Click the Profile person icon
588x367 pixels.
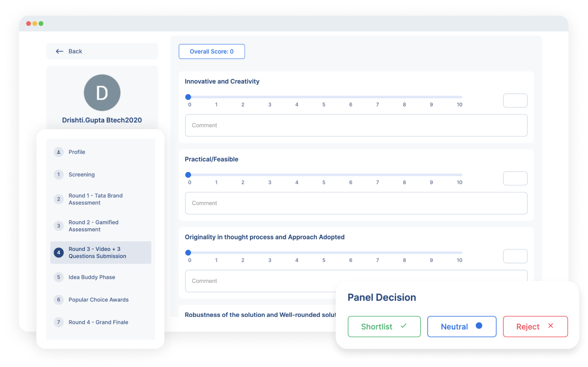click(58, 152)
